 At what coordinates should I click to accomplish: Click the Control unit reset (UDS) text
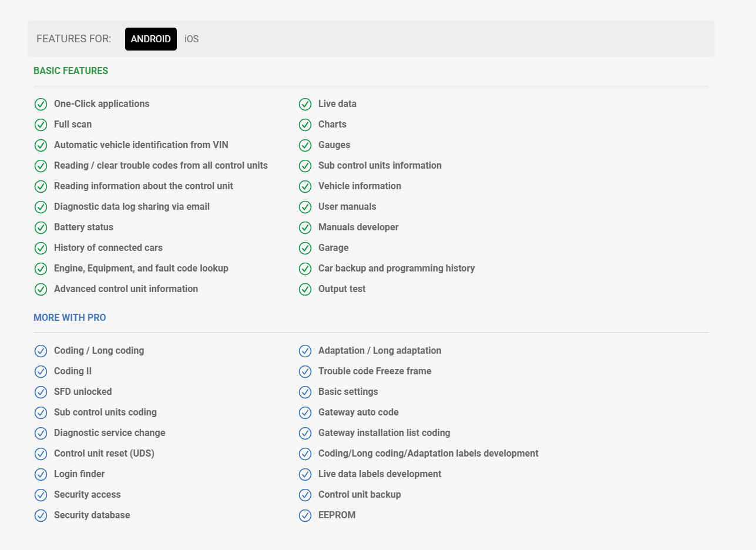click(x=104, y=453)
